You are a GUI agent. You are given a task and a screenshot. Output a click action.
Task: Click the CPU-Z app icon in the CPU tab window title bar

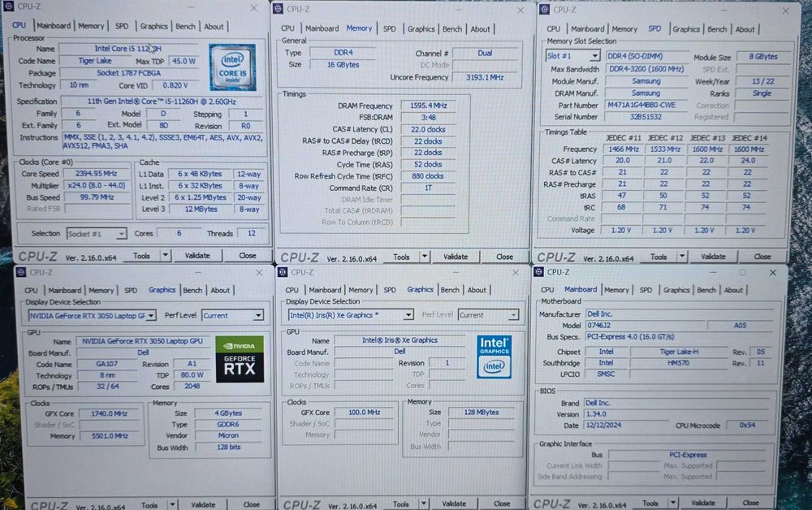pos(8,6)
